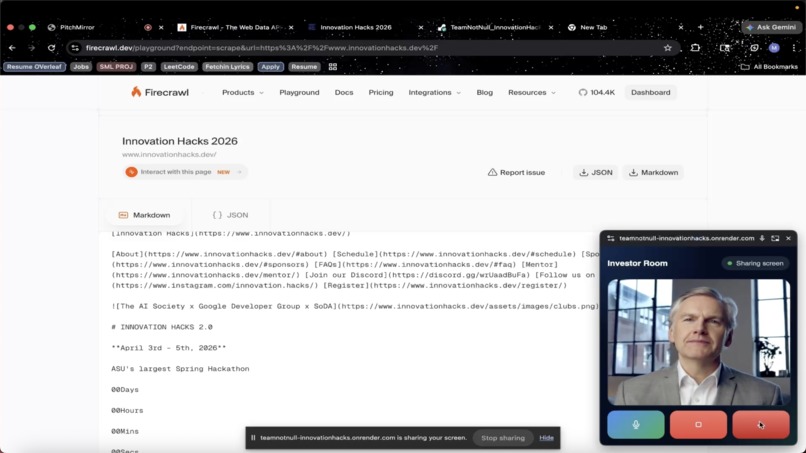The height and width of the screenshot is (453, 806).
Task: Click the site information icon in address bar
Action: pyautogui.click(x=75, y=48)
